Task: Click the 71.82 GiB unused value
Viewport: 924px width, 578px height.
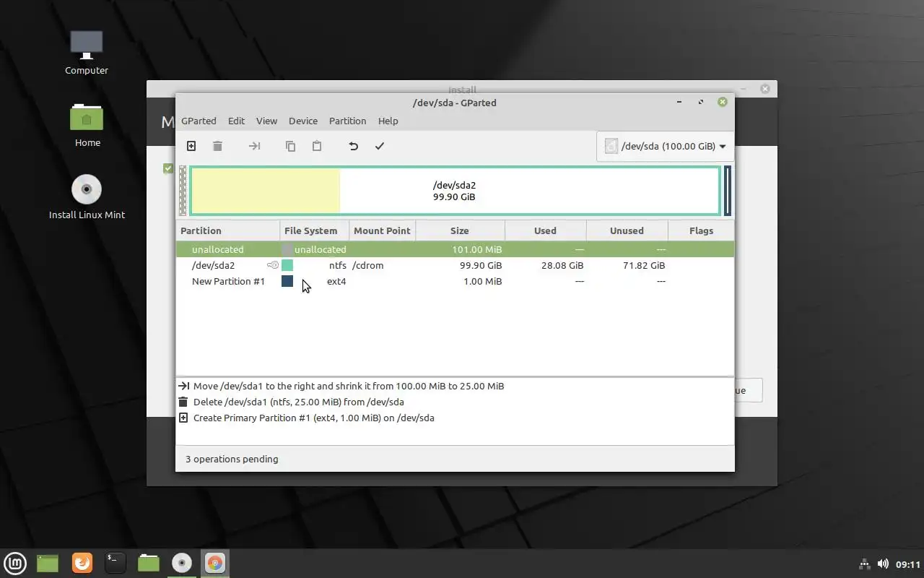Action: pos(644,265)
